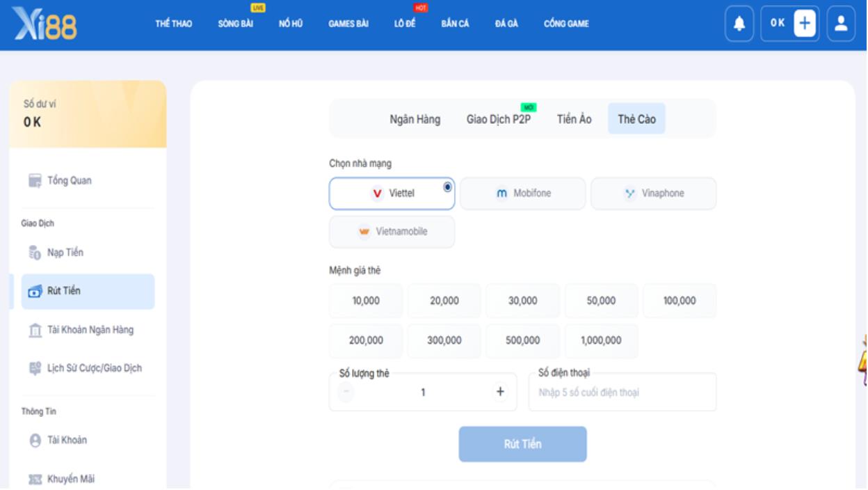Choose Vietnamobile as the carrier

[392, 232]
